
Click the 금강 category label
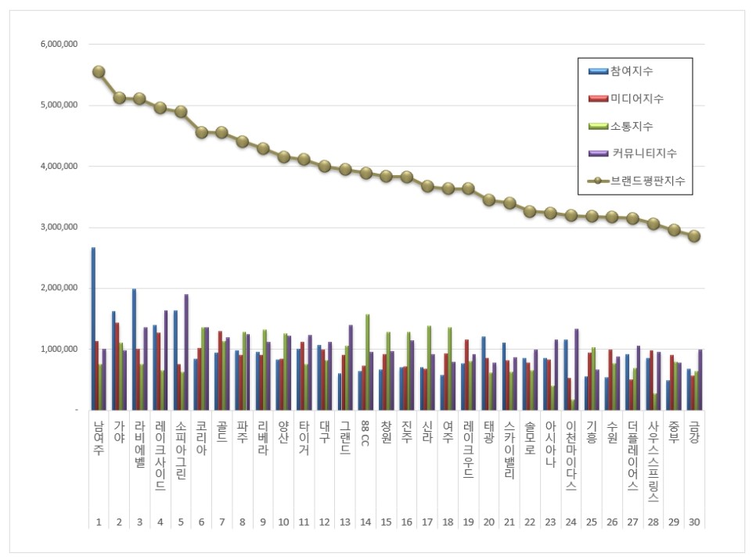click(x=694, y=432)
